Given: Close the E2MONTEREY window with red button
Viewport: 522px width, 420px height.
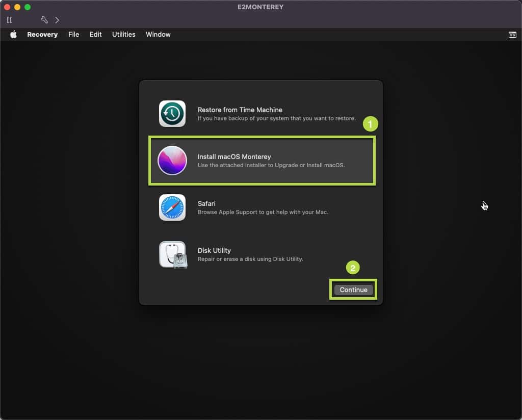Looking at the screenshot, I should click(x=7, y=7).
